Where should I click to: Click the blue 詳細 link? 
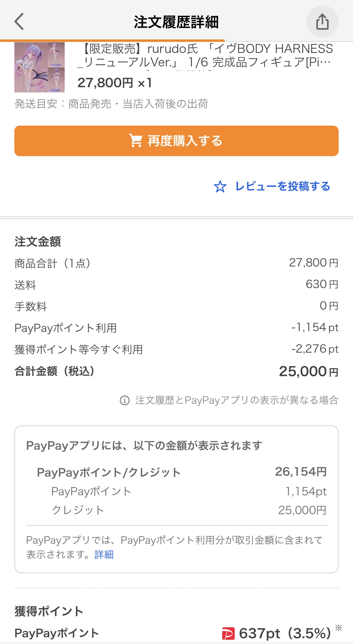coord(104,555)
